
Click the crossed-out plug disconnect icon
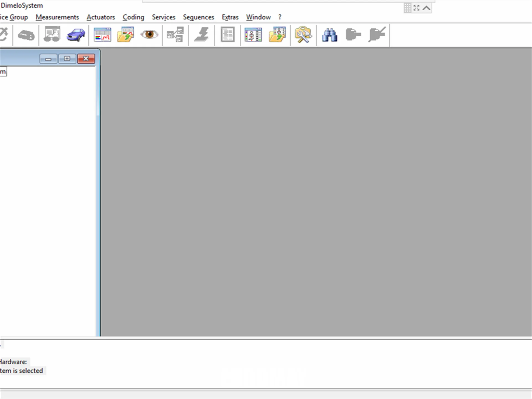[377, 35]
